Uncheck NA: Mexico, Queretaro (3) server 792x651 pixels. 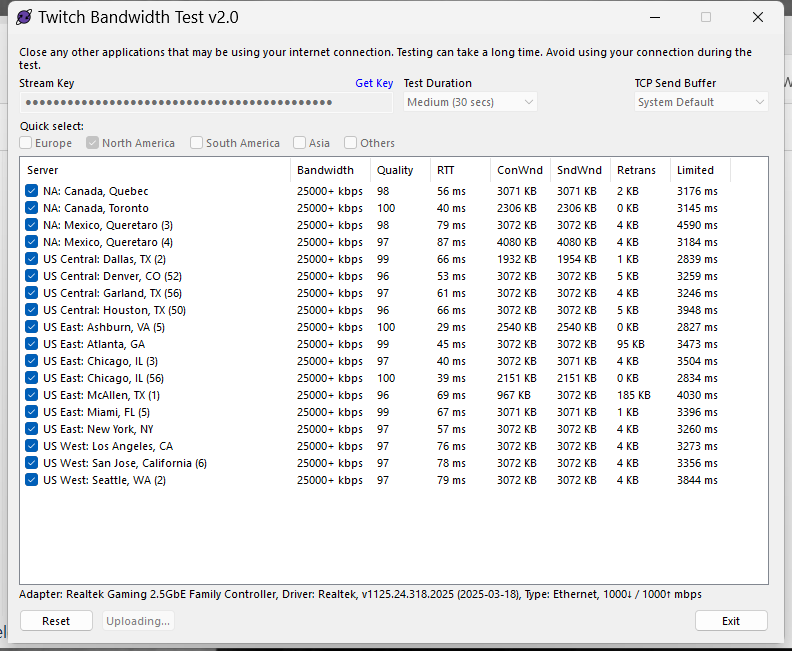tap(31, 225)
